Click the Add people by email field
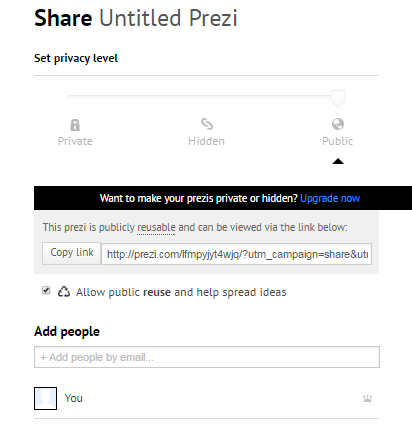 pos(207,357)
